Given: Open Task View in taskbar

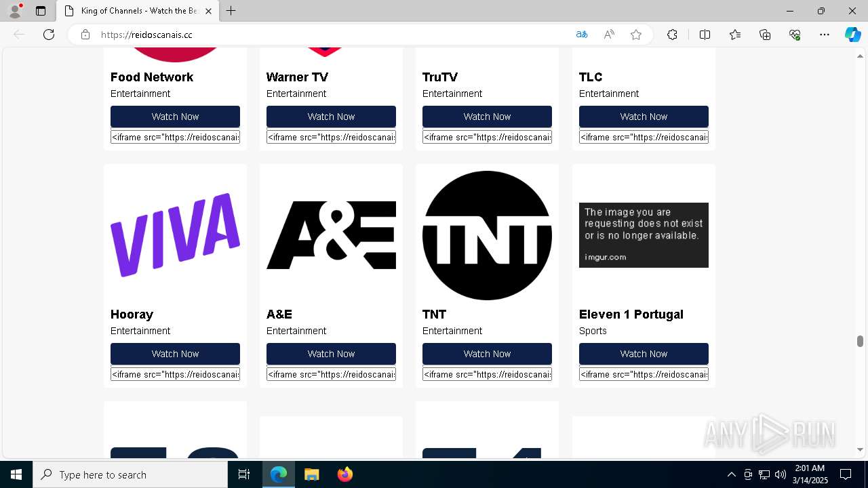Looking at the screenshot, I should tap(244, 474).
